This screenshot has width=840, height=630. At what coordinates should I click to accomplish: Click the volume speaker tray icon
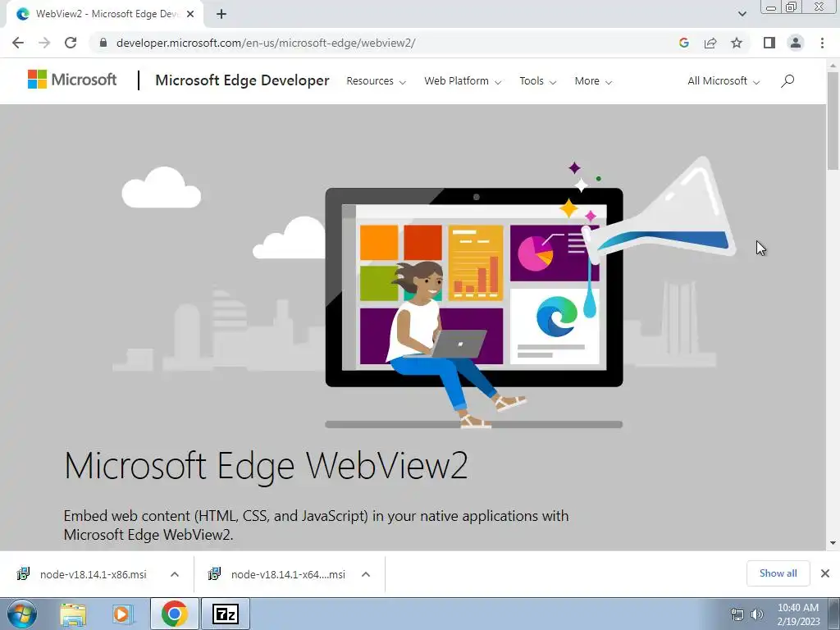click(x=757, y=614)
